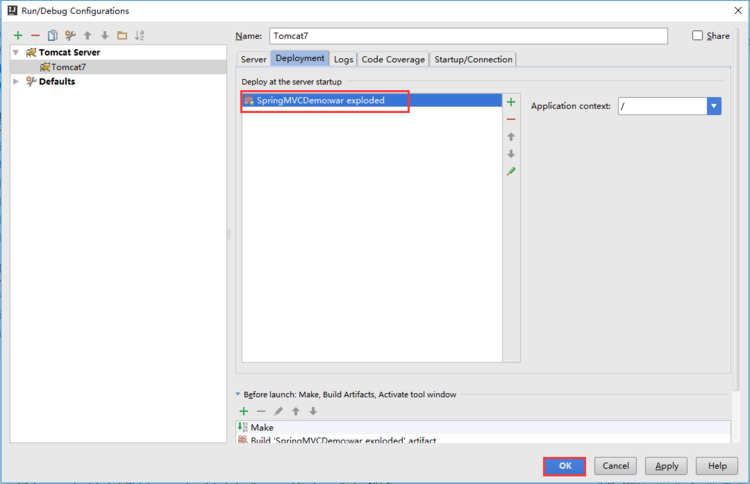Select Tomcat7 in the configurations tree

tap(118, 67)
